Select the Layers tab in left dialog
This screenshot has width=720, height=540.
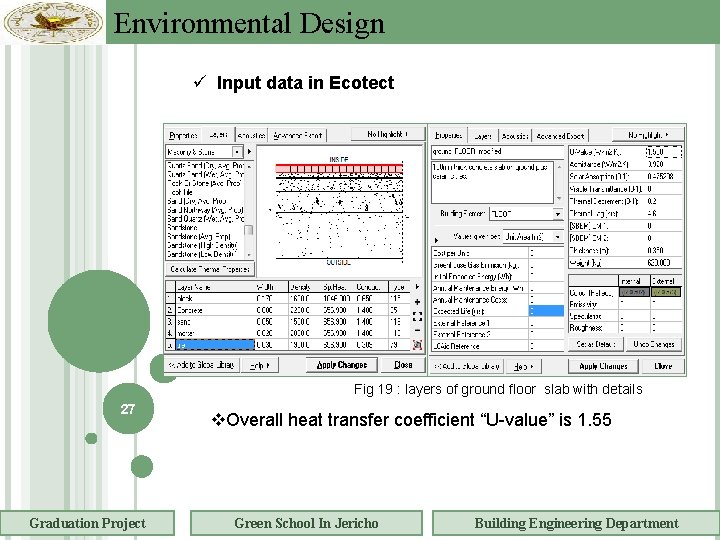click(x=219, y=135)
